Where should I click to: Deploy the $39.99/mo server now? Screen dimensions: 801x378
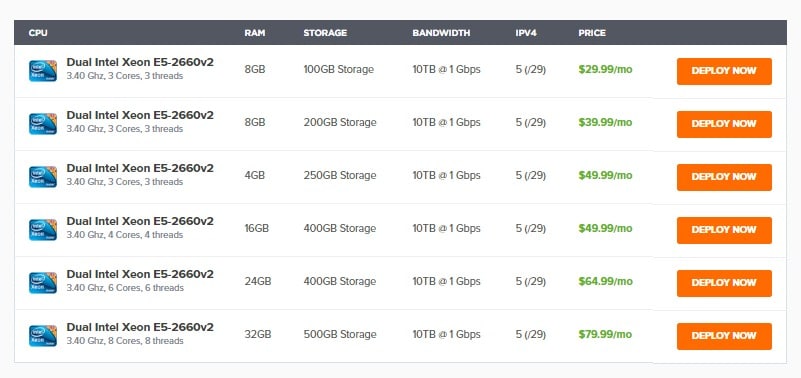tap(724, 124)
